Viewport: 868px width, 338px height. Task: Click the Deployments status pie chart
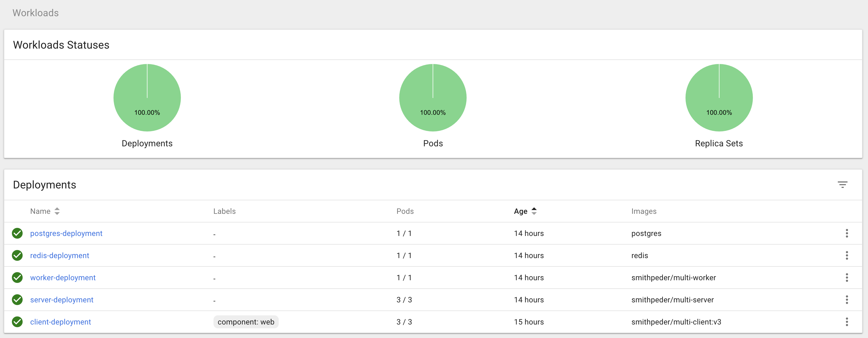tap(147, 97)
